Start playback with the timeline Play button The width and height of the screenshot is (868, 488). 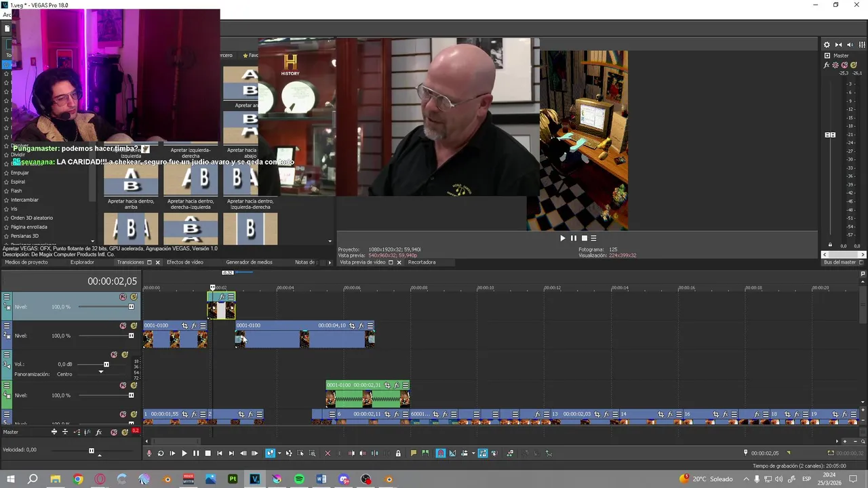pos(184,453)
